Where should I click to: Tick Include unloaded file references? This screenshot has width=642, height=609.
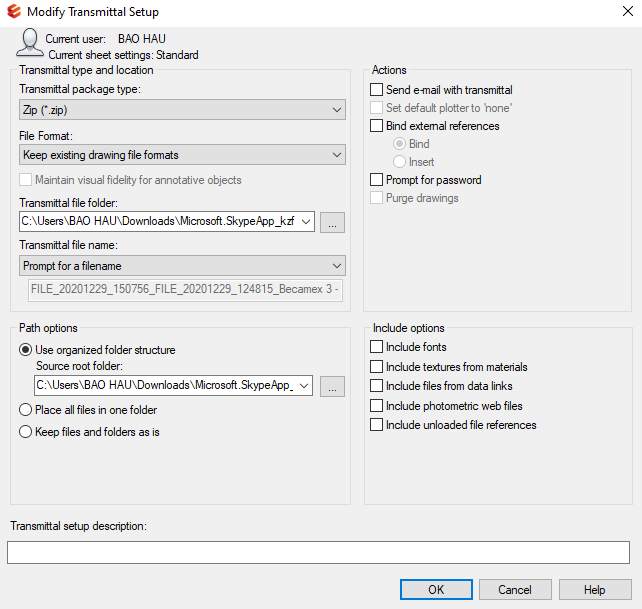click(377, 425)
